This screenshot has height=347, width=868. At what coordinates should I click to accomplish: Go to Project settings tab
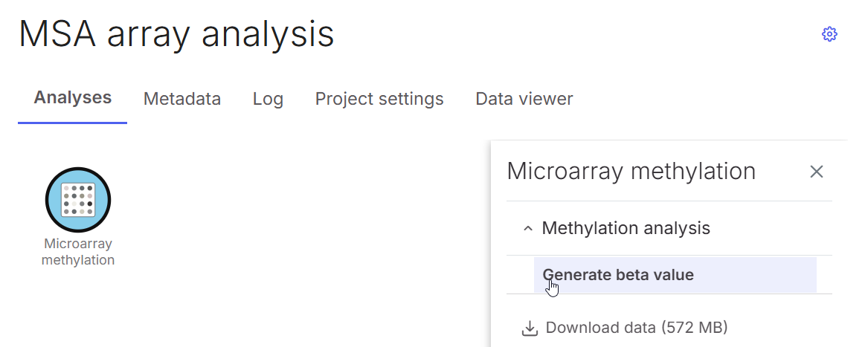pyautogui.click(x=379, y=99)
